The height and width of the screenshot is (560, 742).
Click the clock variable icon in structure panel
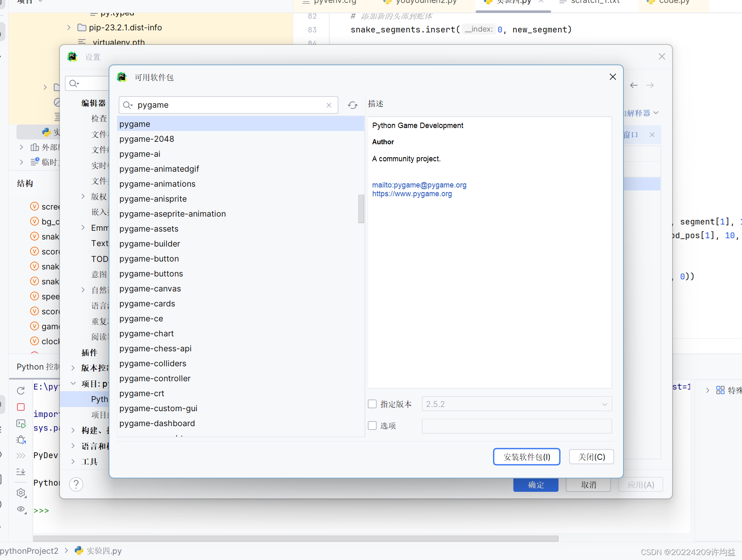coord(35,341)
